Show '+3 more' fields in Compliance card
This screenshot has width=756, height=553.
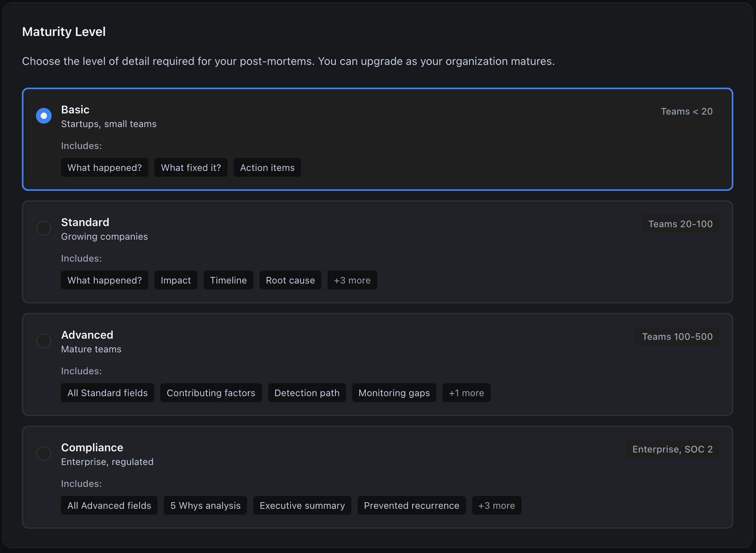pos(496,506)
